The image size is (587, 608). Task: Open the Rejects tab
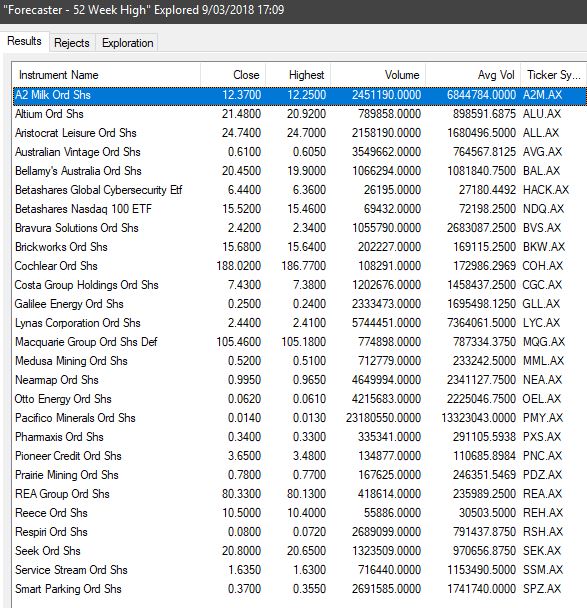(x=72, y=43)
